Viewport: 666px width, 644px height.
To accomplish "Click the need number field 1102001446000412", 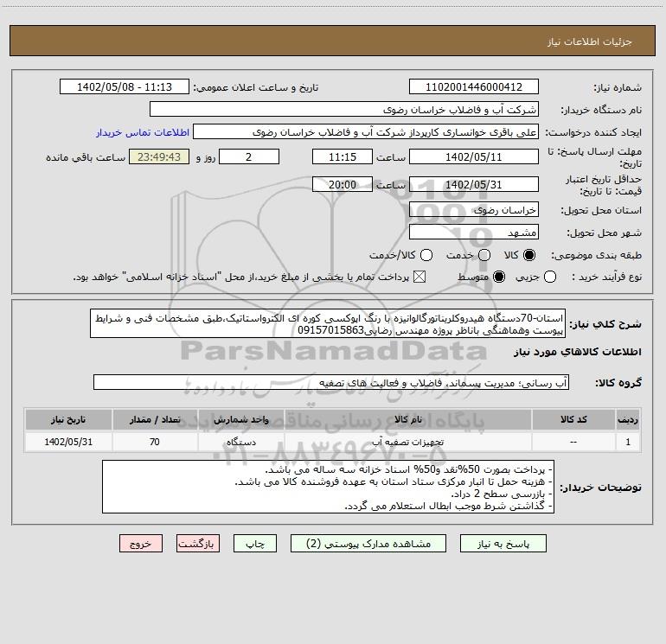I will (x=474, y=86).
